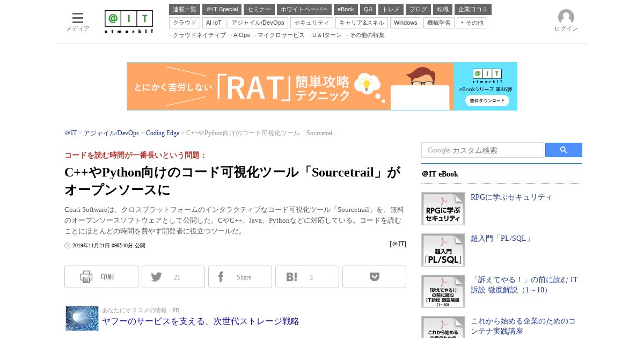Open マイクロサービス feature link
This screenshot has width=644, height=338.
click(281, 35)
